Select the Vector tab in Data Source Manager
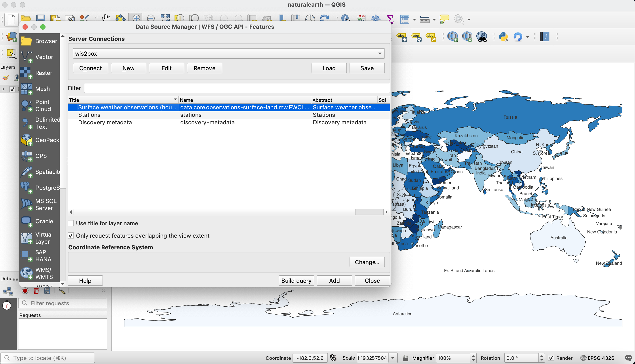The height and width of the screenshot is (364, 635). (x=40, y=57)
